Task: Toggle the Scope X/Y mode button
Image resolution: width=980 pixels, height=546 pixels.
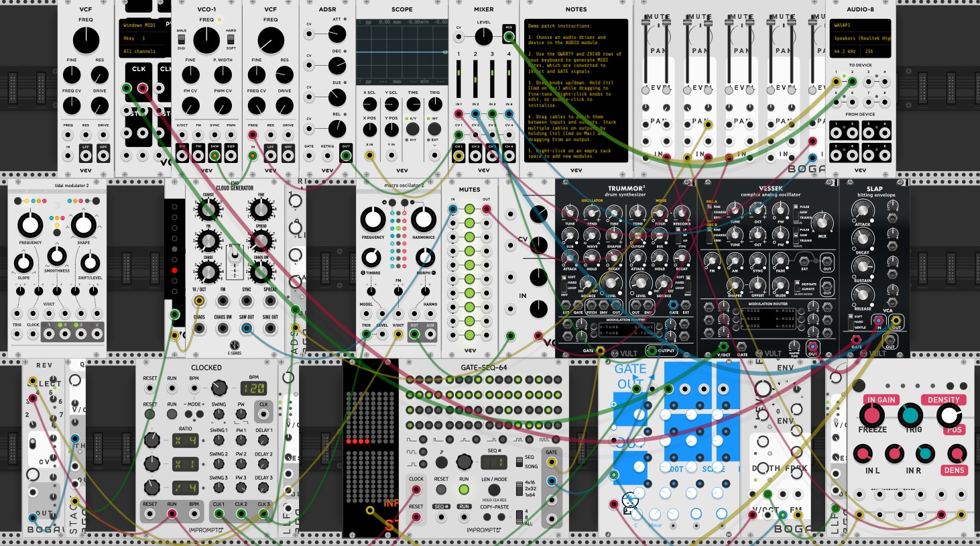Action: (x=413, y=129)
